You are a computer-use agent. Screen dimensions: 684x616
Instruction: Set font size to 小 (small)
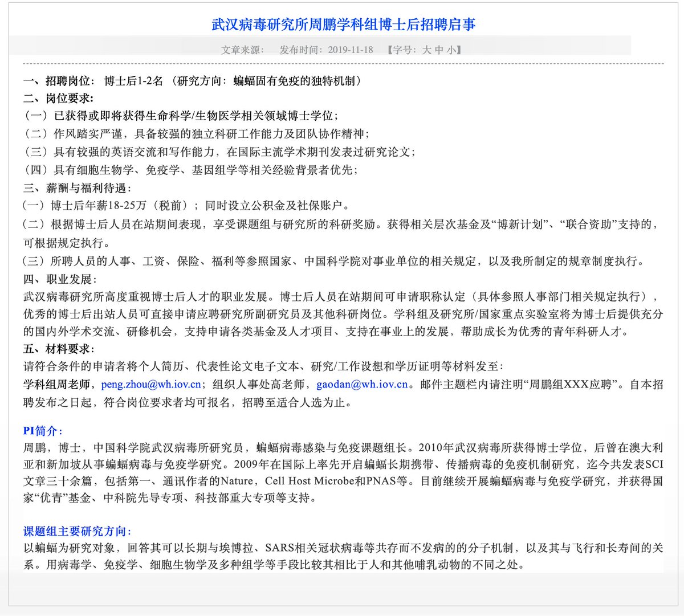[451, 50]
